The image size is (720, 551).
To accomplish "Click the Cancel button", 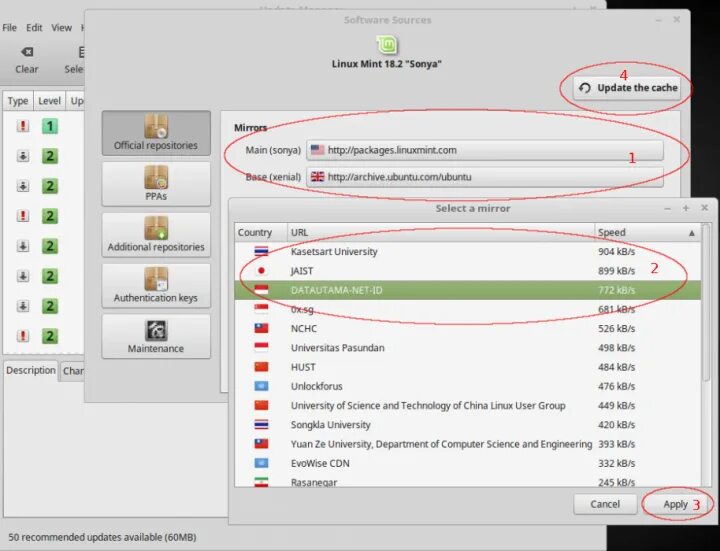I will (x=605, y=504).
